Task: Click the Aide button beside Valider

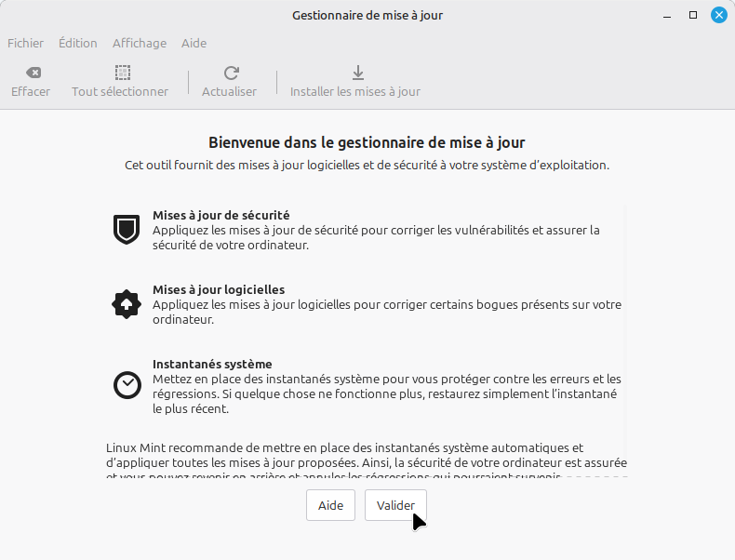Action: pyautogui.click(x=330, y=505)
